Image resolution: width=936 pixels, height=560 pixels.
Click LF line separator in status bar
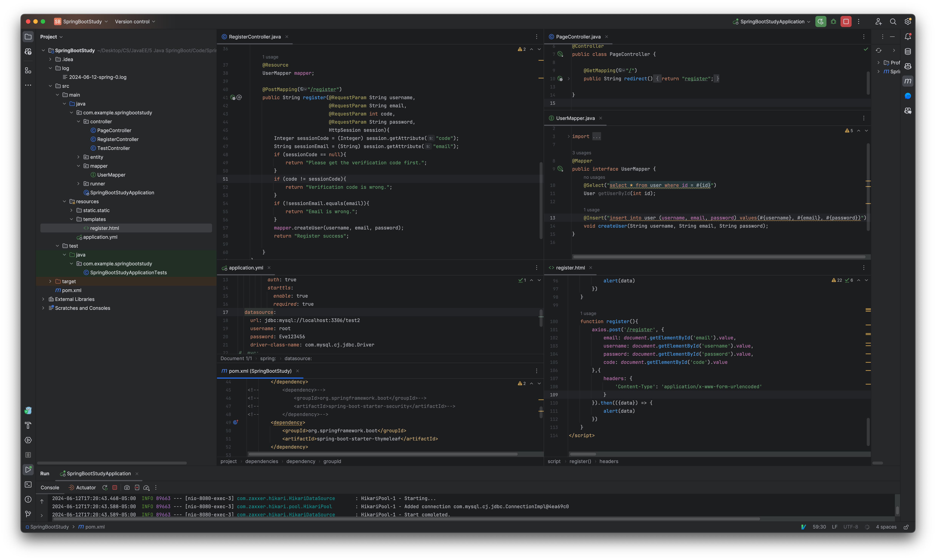835,527
